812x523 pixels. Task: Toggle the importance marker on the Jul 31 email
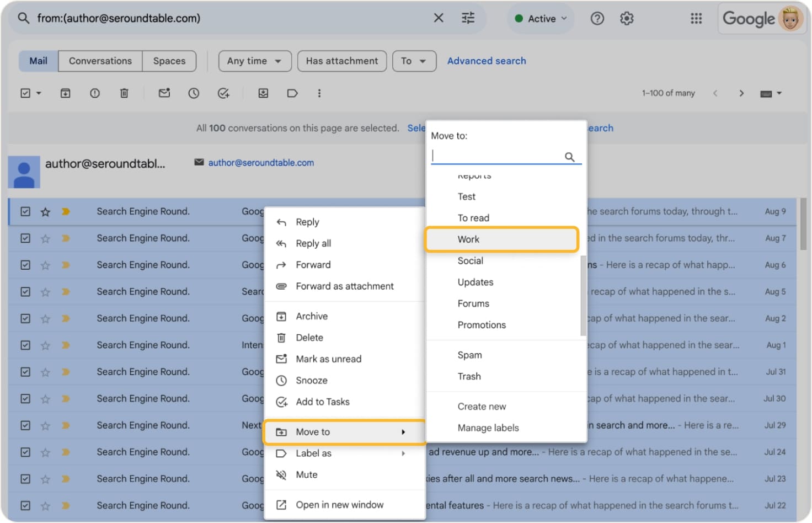coord(66,371)
